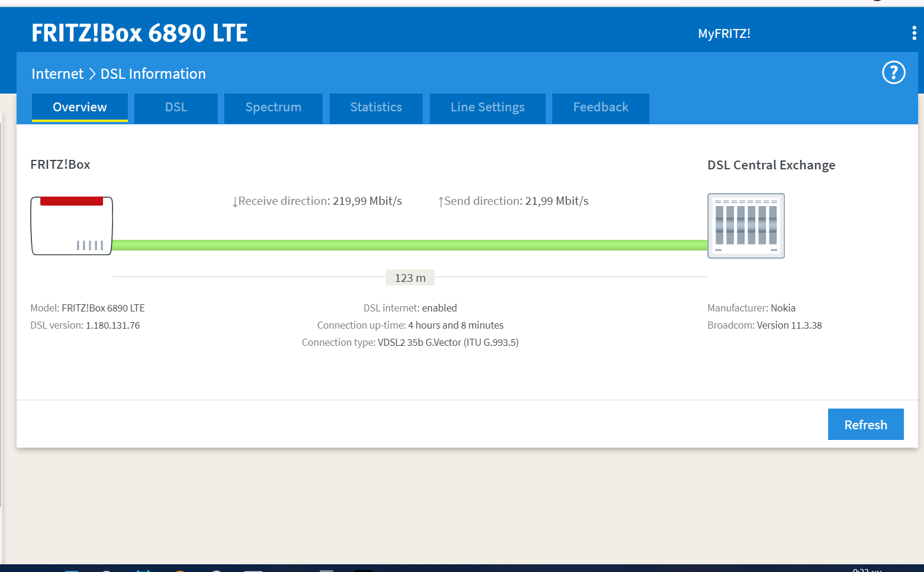
Task: Open the Statistics tab
Action: click(376, 108)
